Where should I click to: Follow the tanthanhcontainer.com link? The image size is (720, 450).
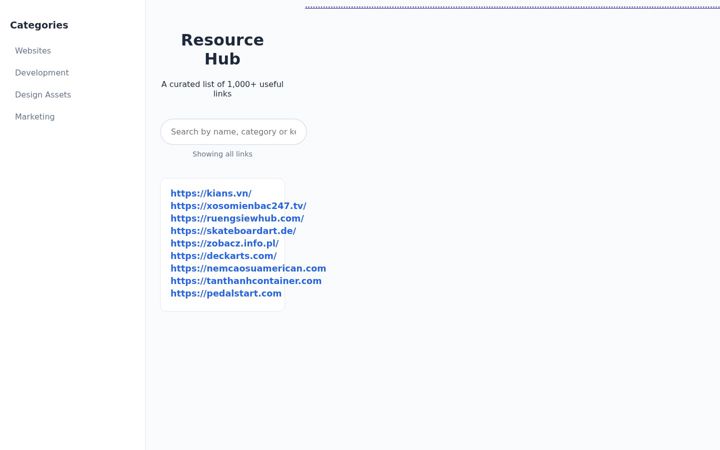(x=246, y=281)
